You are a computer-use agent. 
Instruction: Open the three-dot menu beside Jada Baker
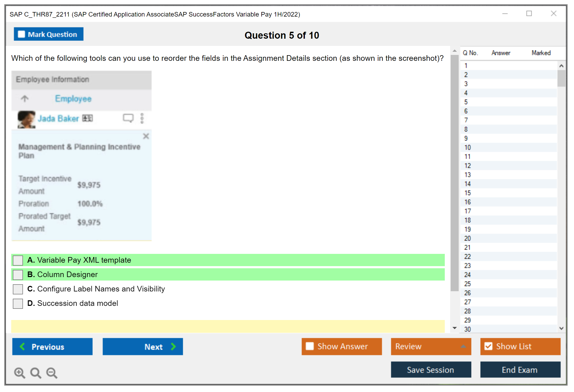142,118
